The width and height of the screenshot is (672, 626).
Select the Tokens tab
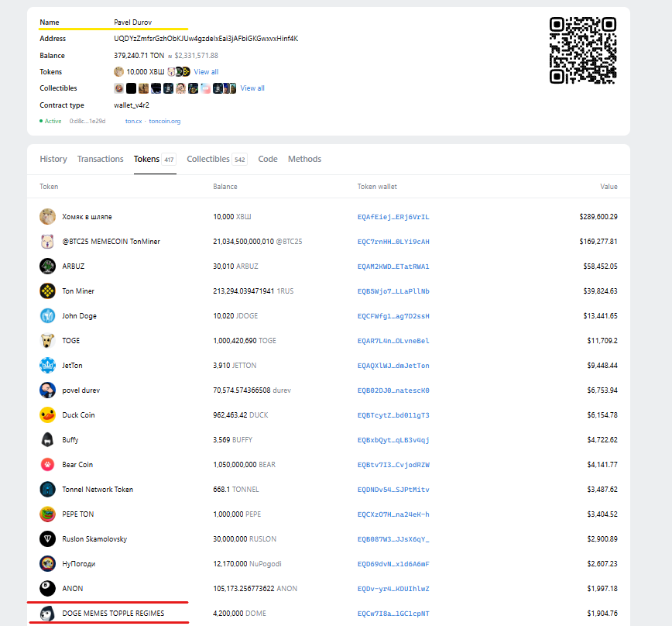pos(155,159)
